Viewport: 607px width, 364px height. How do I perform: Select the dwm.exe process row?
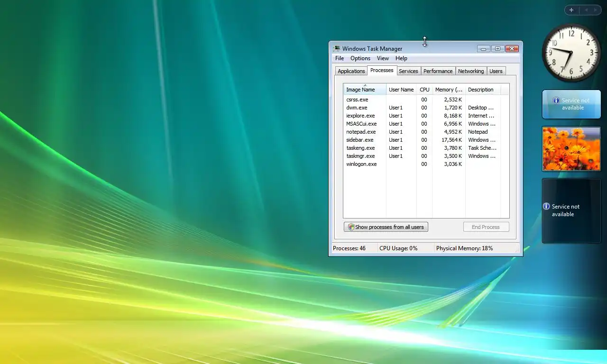tap(422, 108)
